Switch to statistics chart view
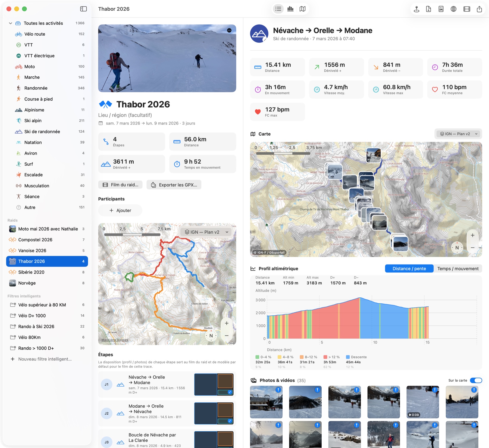 [290, 9]
